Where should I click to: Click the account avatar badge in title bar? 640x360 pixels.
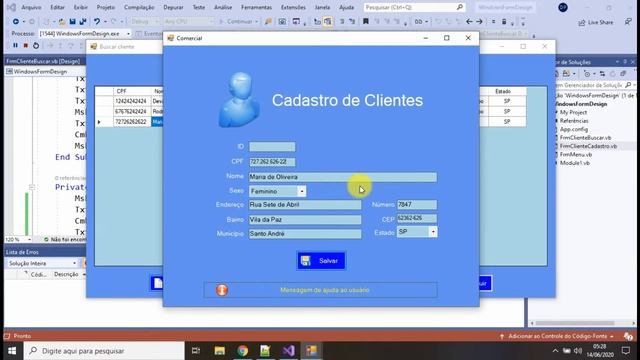click(x=563, y=7)
